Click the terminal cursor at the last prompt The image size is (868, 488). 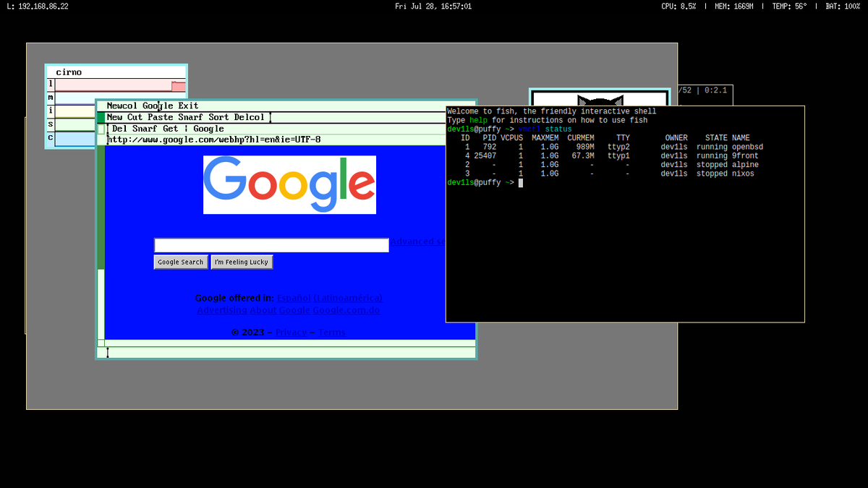click(521, 183)
